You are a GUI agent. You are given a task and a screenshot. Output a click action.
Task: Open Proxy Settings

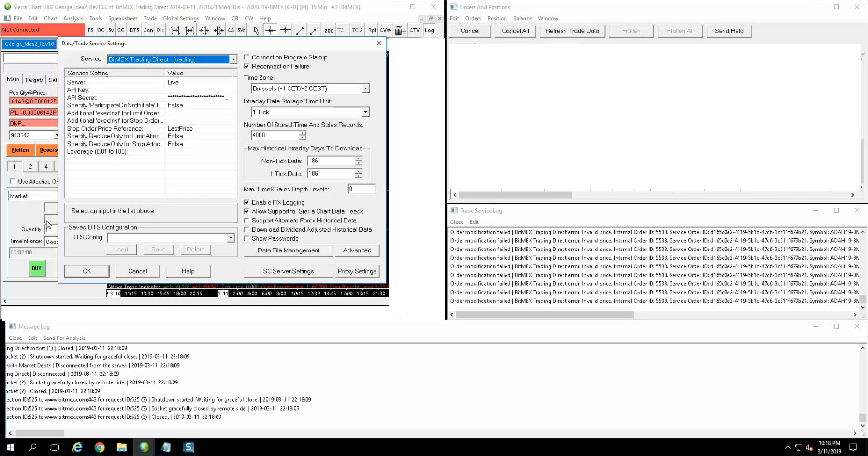click(x=357, y=271)
